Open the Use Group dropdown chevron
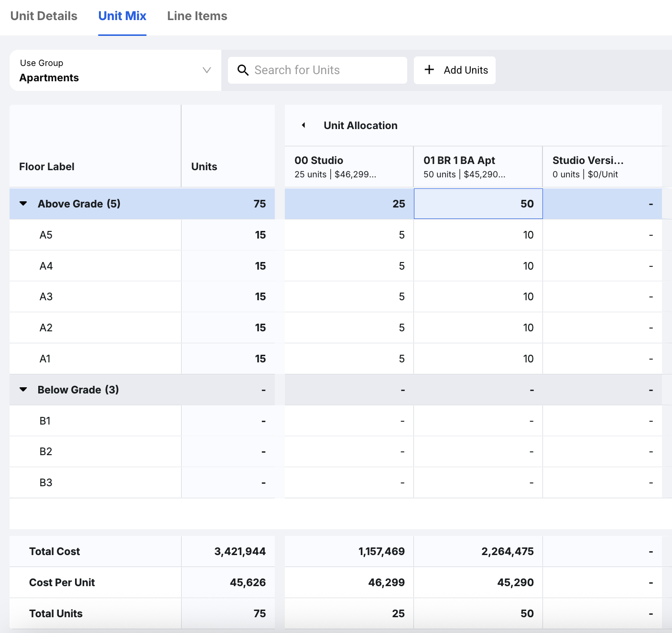Viewport: 672px width, 633px height. [206, 70]
